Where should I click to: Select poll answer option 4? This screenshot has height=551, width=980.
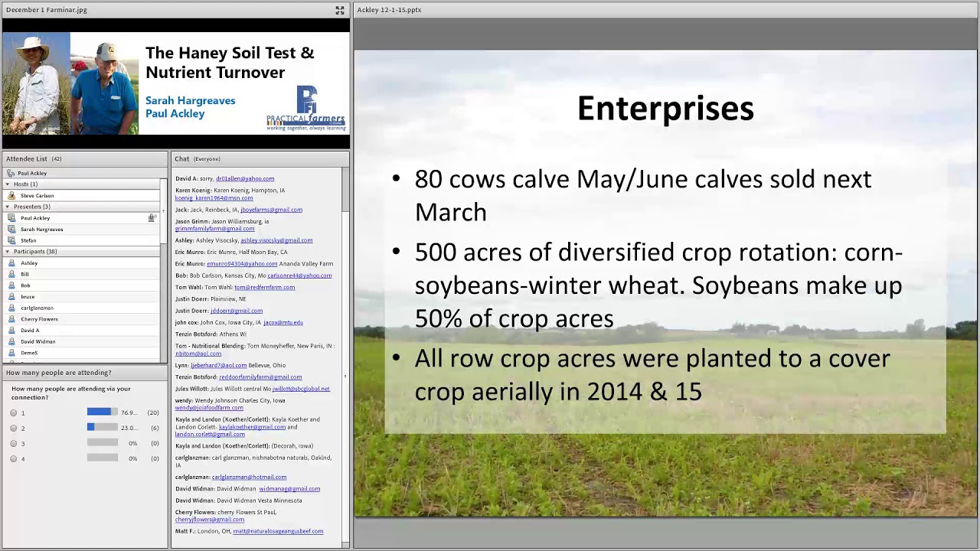14,458
